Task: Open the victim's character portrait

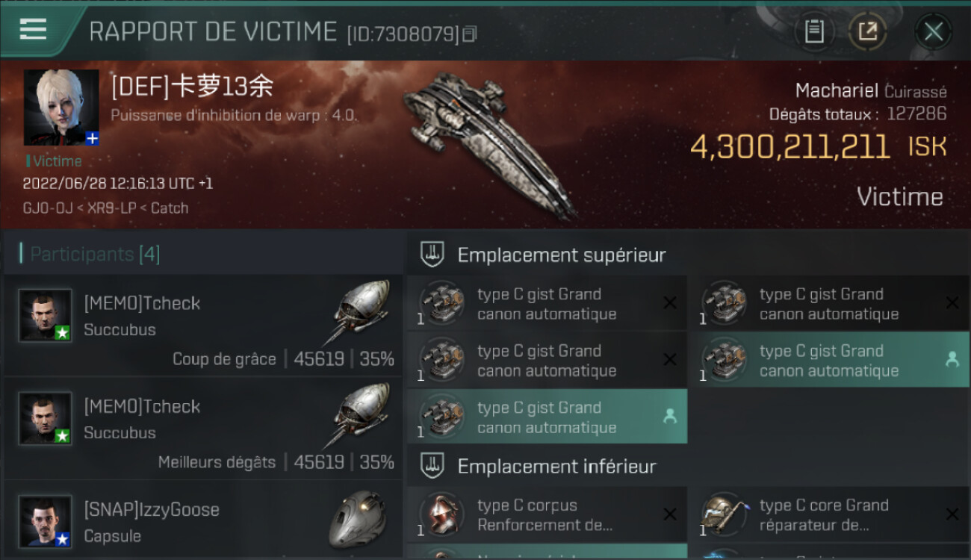Action: click(61, 108)
